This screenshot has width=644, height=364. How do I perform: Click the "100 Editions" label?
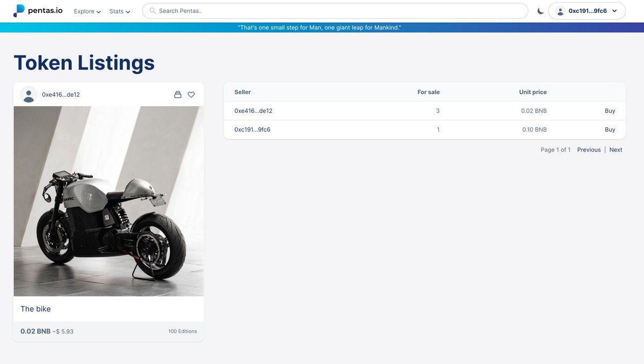pyautogui.click(x=182, y=331)
